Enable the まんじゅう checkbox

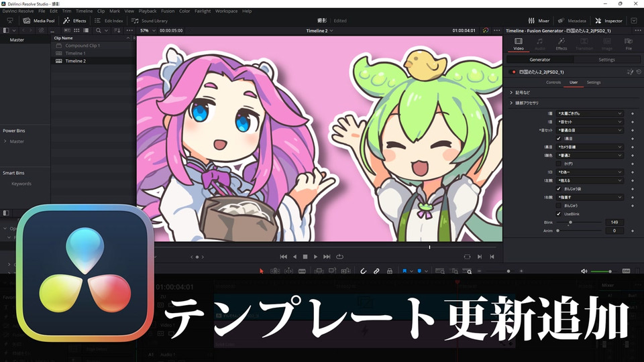click(x=558, y=206)
